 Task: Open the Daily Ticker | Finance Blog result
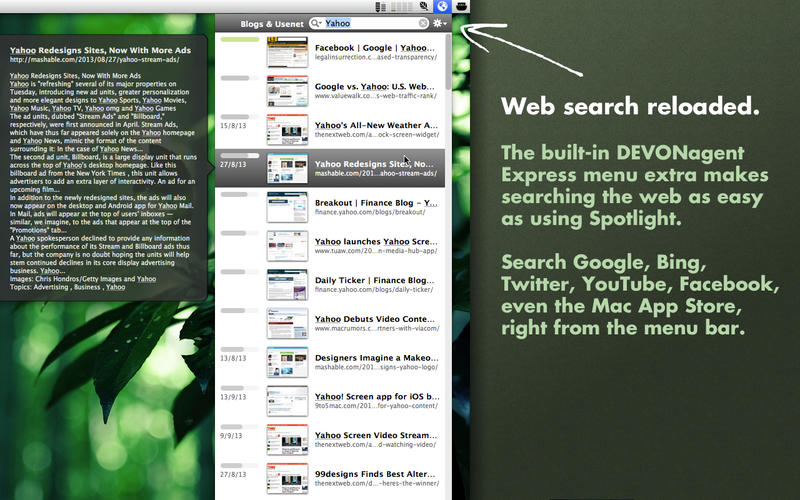[x=330, y=285]
